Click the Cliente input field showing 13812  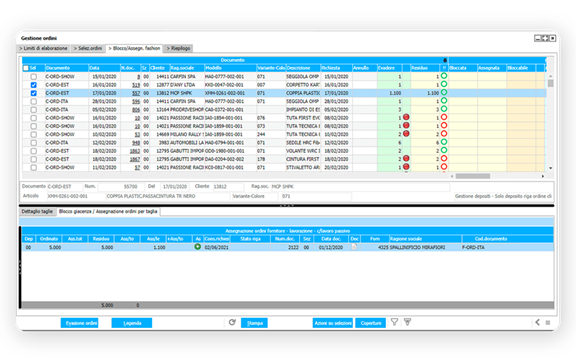pyautogui.click(x=228, y=187)
